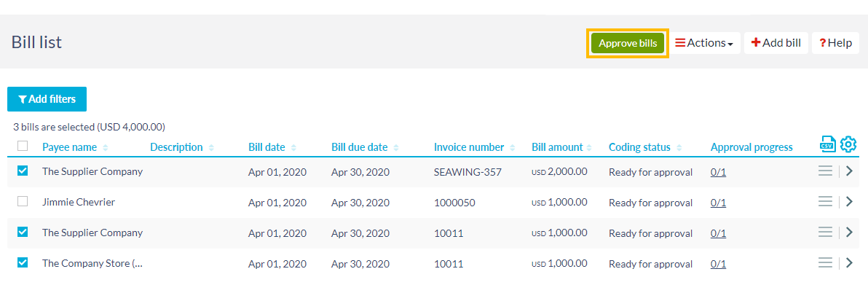
Task: Open 0/1 approval progress for Jimmie Chevrier
Action: pos(718,203)
